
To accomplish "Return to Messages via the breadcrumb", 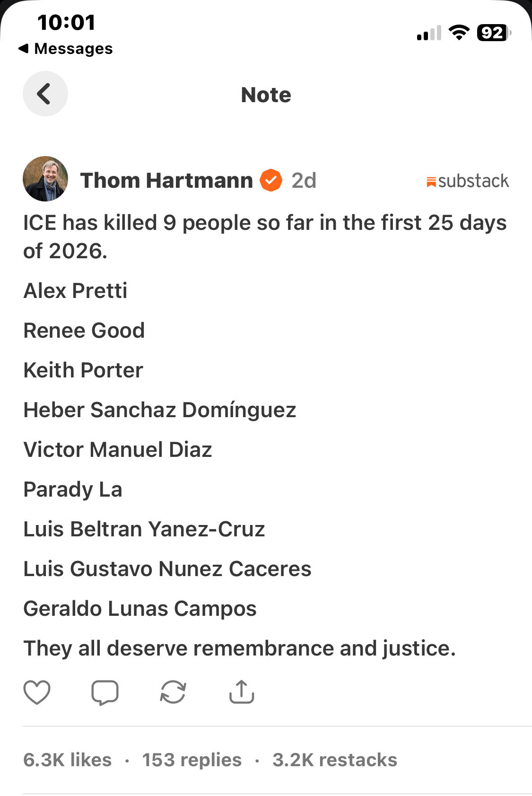I will click(x=66, y=49).
